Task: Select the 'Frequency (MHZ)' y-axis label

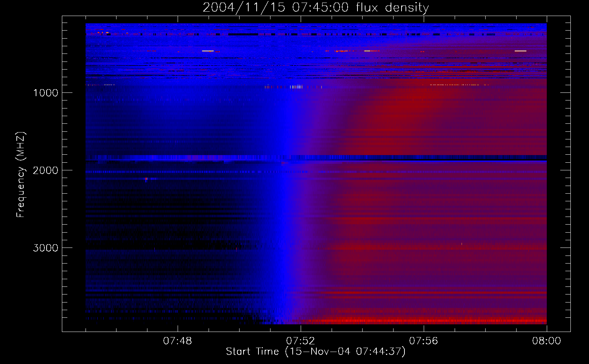Action: tap(21, 175)
